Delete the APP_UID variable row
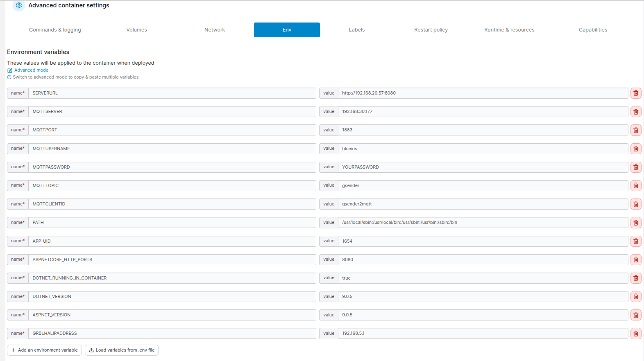This screenshot has width=644, height=361. tap(635, 241)
